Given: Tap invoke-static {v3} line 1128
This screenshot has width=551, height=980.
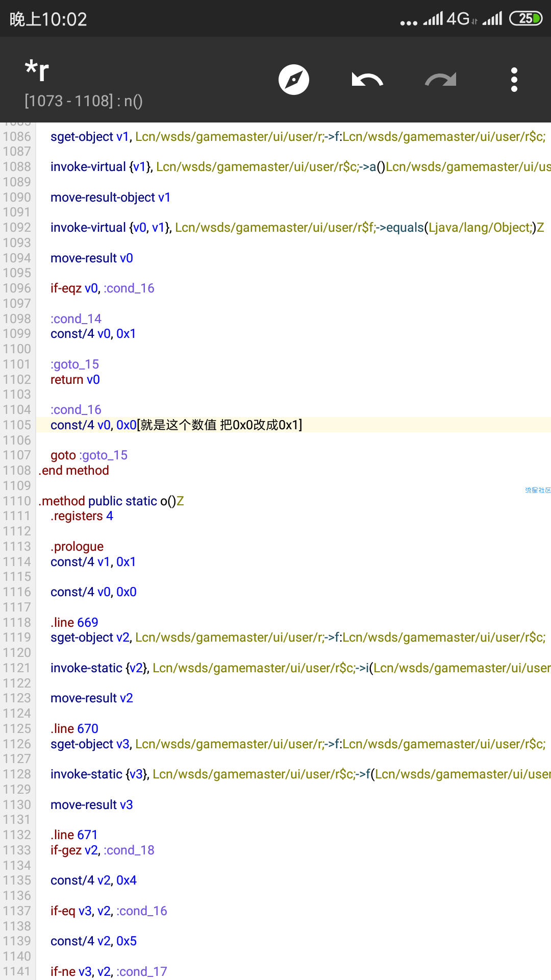Looking at the screenshot, I should (300, 774).
